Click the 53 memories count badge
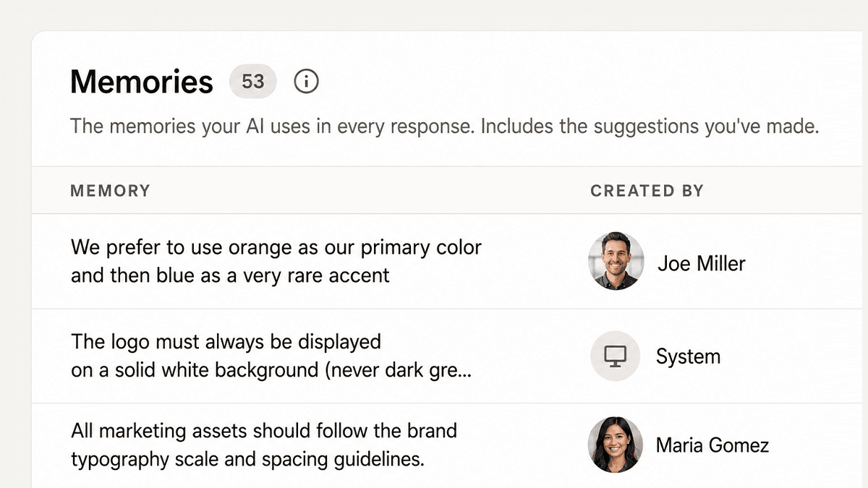This screenshot has height=488, width=868. pos(253,82)
